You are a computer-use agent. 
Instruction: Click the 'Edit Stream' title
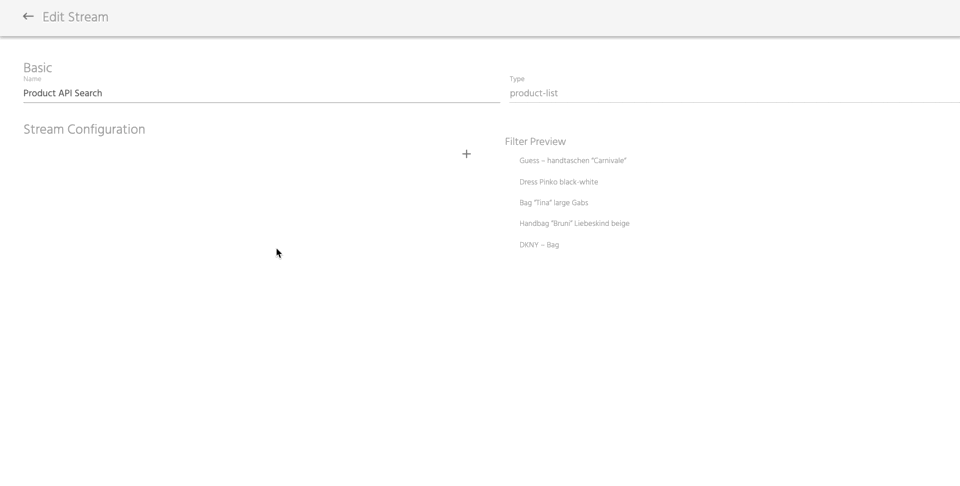pyautogui.click(x=75, y=17)
